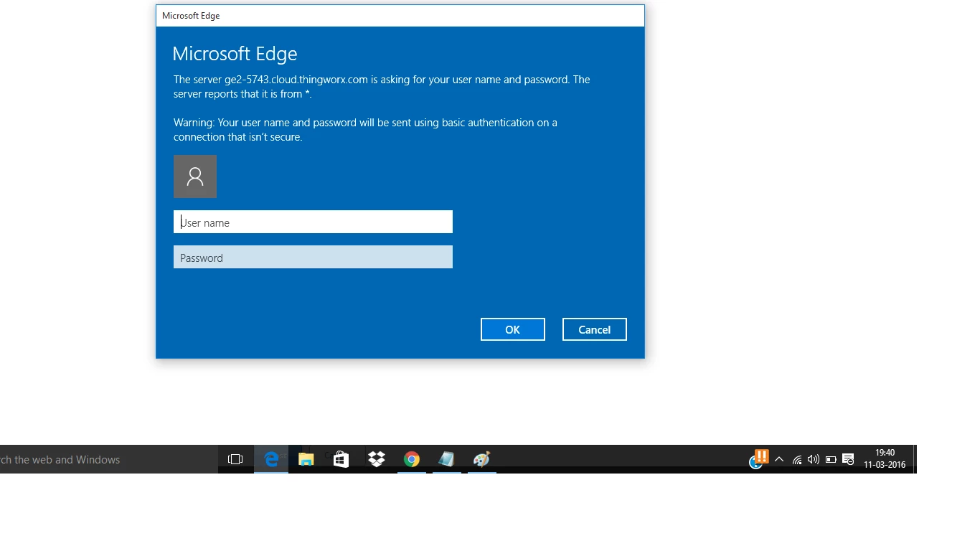Open clock showing 19:40 11-03-2016
This screenshot has width=980, height=551.
coord(885,459)
